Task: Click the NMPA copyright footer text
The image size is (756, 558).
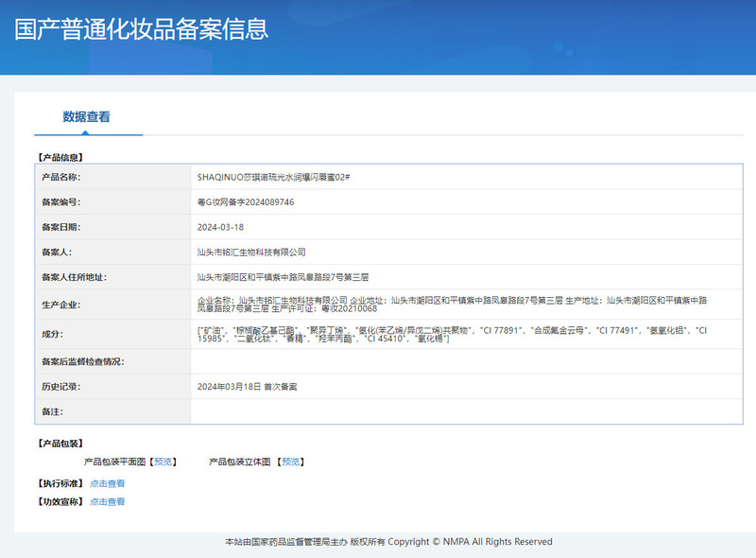Action: [388, 542]
